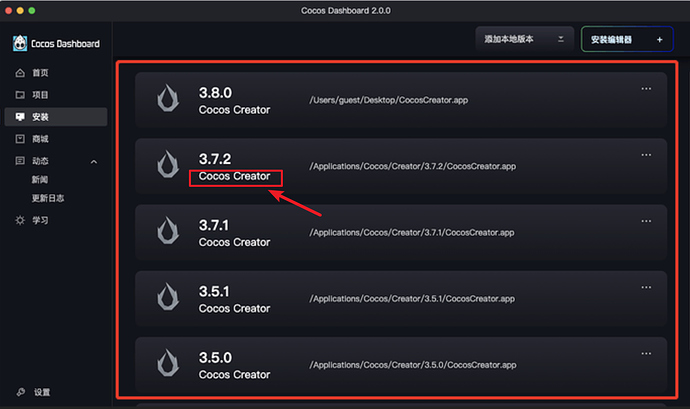Open the three-dot menu for version 3.5.0

pos(646,354)
